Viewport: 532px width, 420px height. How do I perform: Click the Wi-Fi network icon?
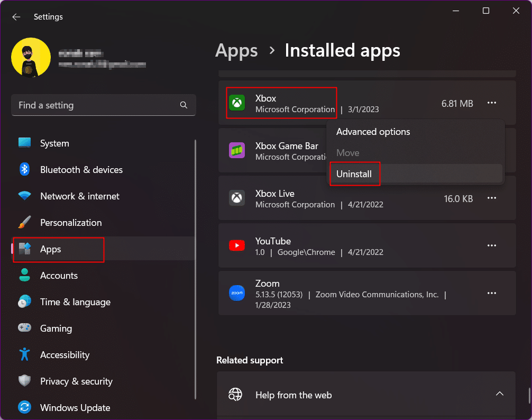coord(24,196)
